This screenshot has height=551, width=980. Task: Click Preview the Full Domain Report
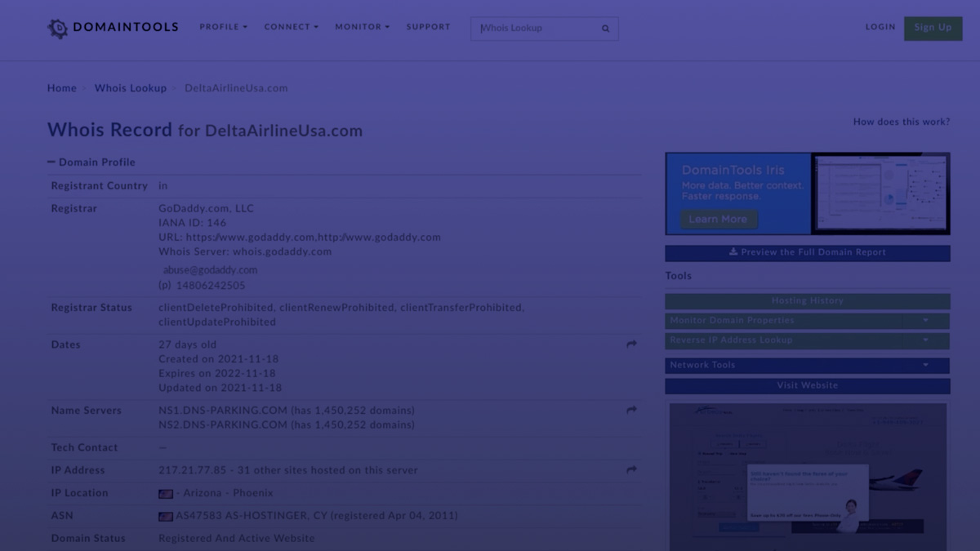[x=808, y=253]
